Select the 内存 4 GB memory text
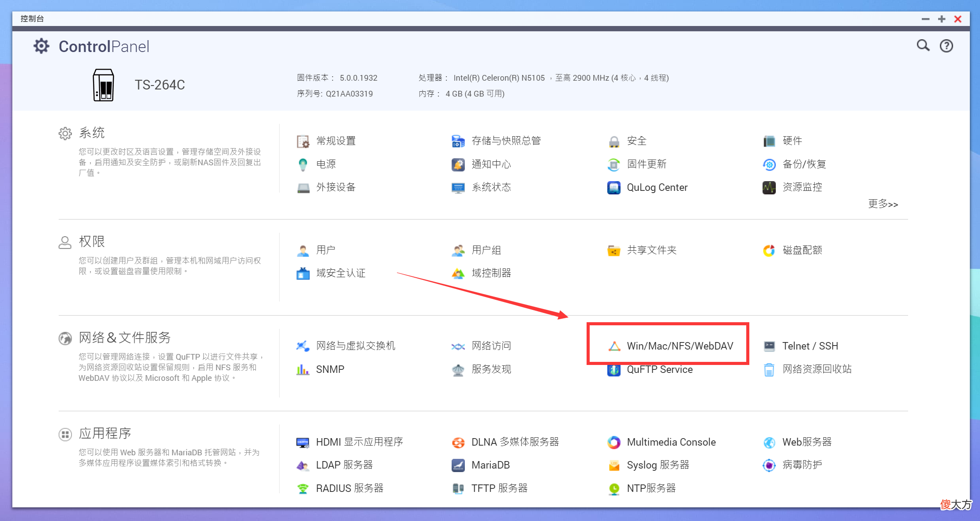 click(x=462, y=94)
